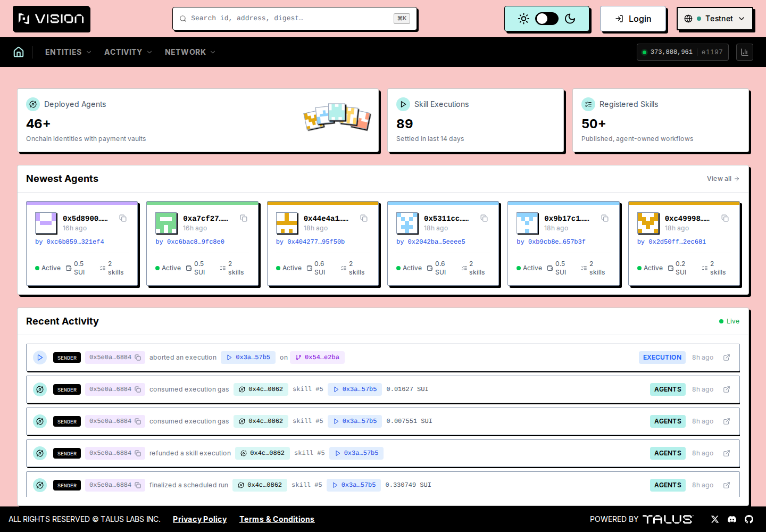Open View all newest agents
This screenshot has width=766, height=532.
723,179
